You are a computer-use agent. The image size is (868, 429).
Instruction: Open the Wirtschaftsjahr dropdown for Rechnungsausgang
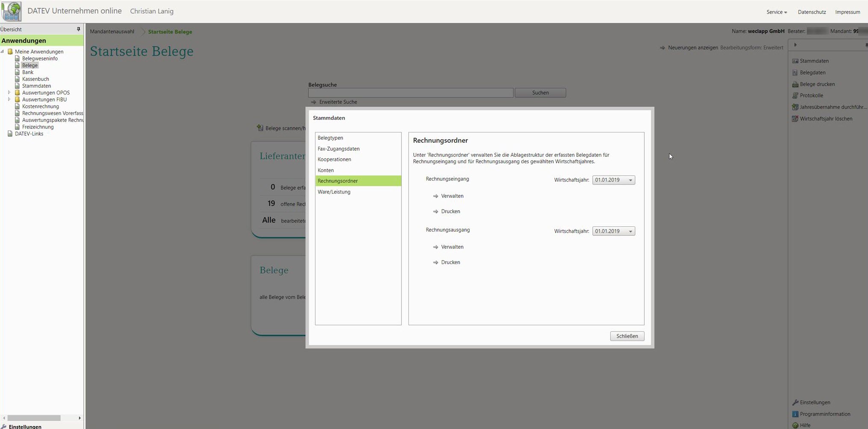(630, 231)
